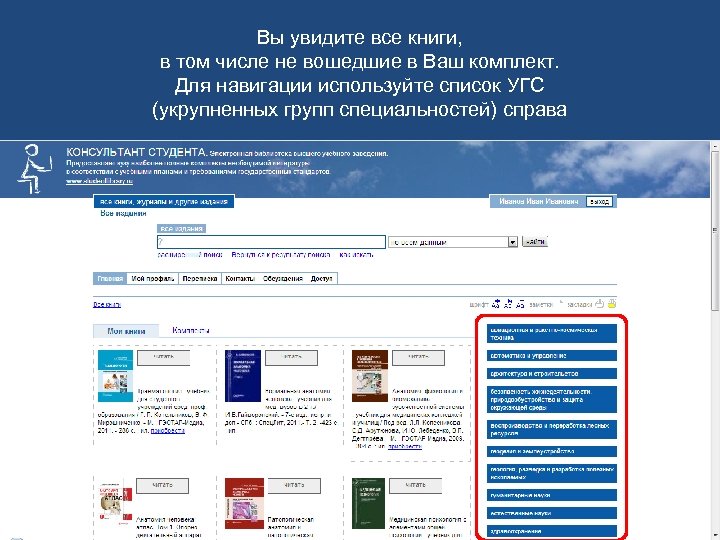Open the Обсуждения tab
Viewport: 720px width, 540px height.
pyautogui.click(x=282, y=279)
